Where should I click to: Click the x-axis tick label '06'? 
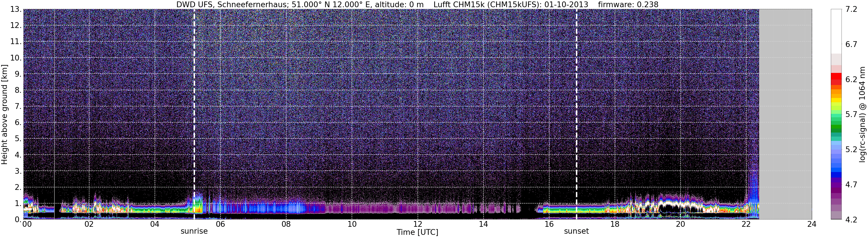(x=220, y=224)
